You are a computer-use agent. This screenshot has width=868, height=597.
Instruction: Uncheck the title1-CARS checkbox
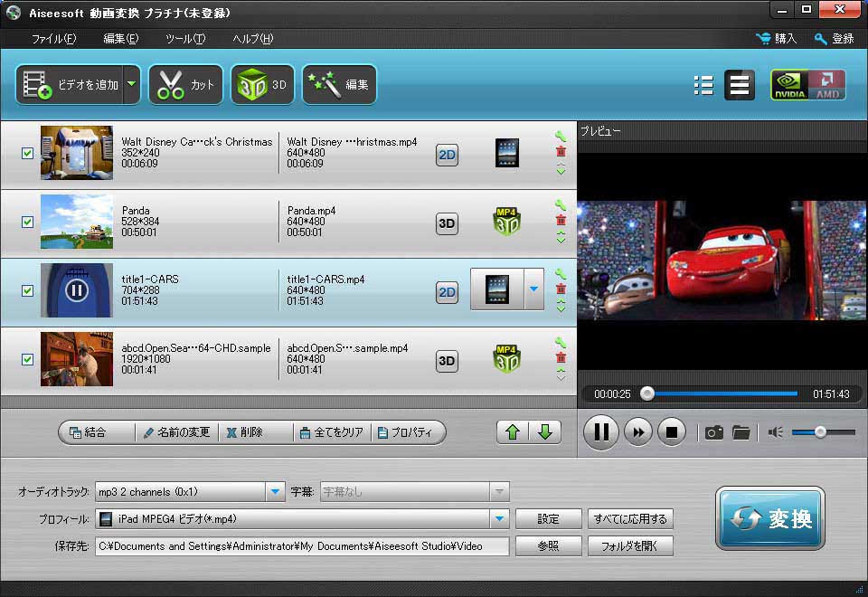[27, 291]
